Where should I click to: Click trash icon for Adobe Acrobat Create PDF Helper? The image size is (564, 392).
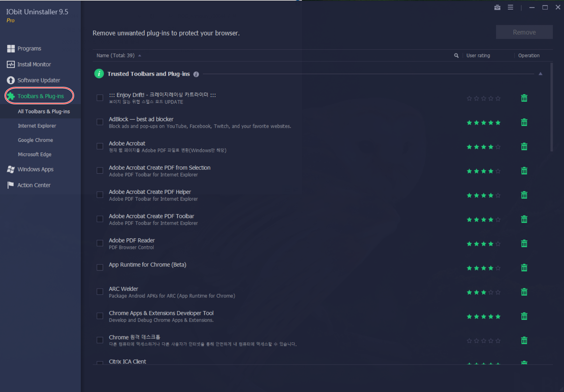coord(524,195)
